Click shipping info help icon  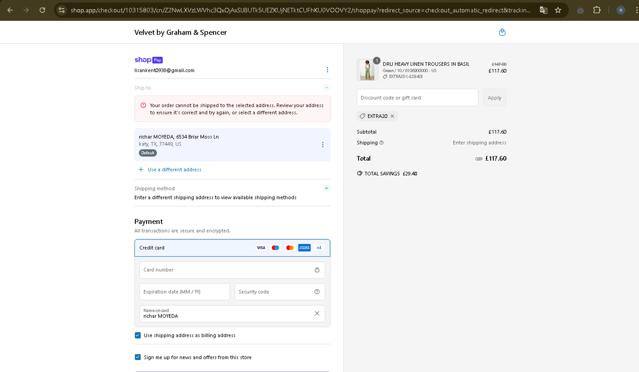(x=382, y=143)
